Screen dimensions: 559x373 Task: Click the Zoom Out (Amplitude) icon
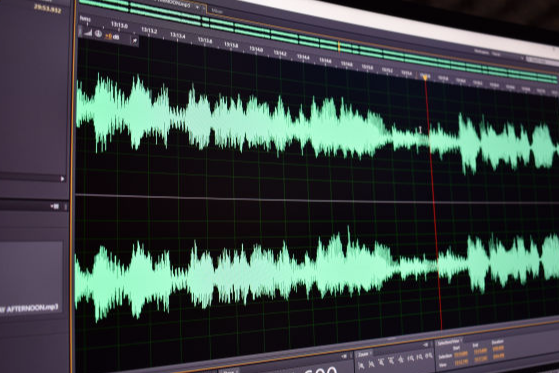(x=371, y=364)
